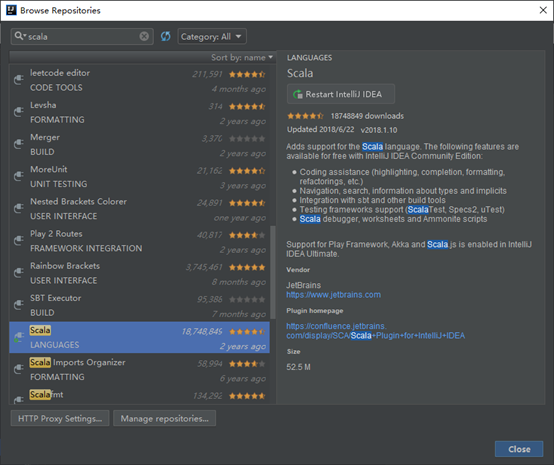Screen dimensions: 554x465
Task: Click the reload plugin list icon
Action: (165, 36)
